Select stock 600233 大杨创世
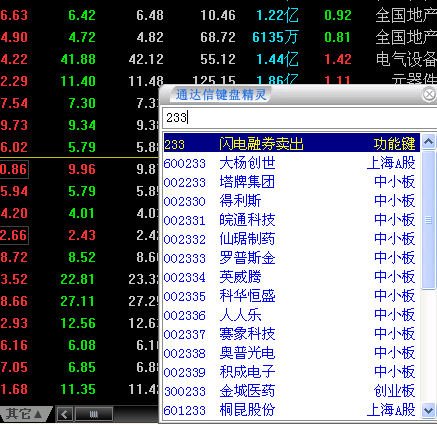The image size is (437, 425). (x=292, y=163)
